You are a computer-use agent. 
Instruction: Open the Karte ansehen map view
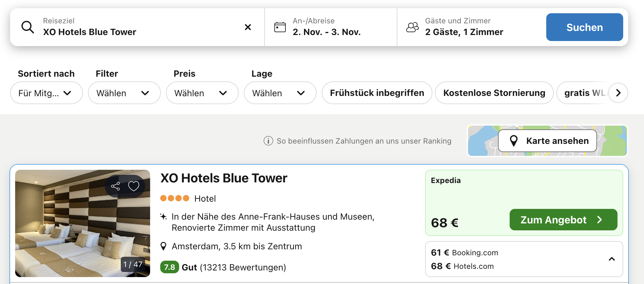click(x=547, y=141)
